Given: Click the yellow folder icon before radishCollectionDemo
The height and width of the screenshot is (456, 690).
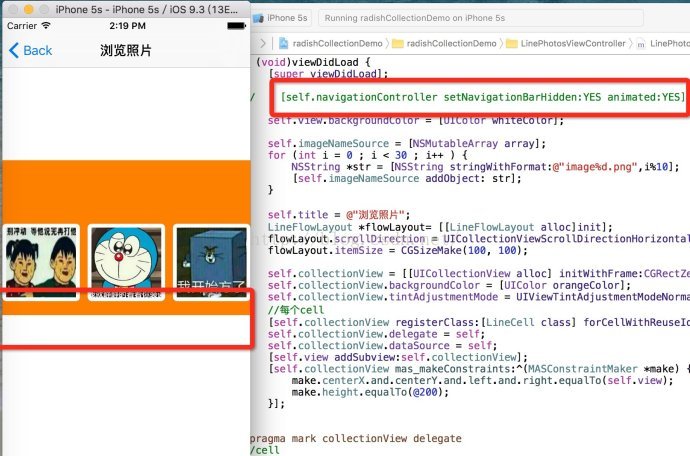Looking at the screenshot, I should pos(398,43).
